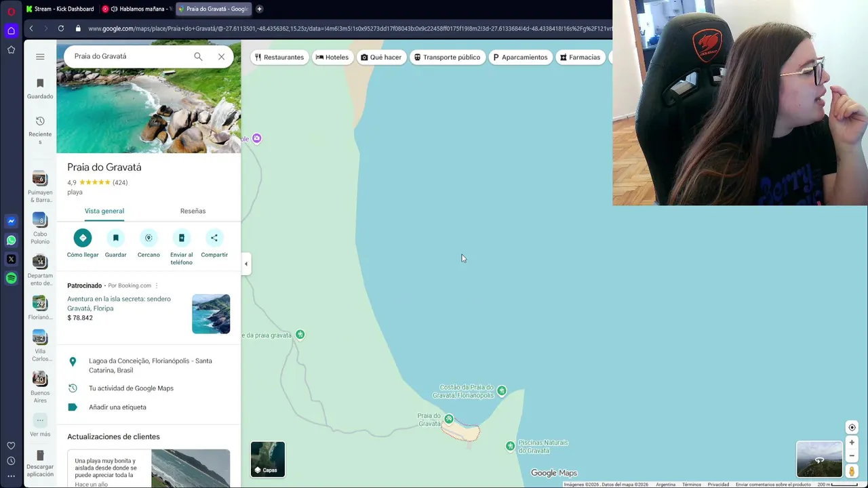Select the Farmacias chip

pos(580,57)
